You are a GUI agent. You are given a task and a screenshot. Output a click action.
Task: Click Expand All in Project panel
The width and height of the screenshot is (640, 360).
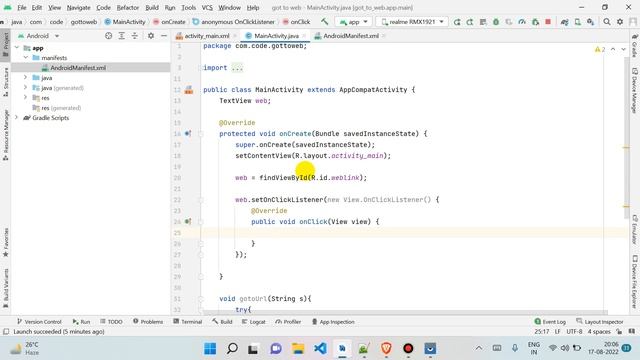pyautogui.click(x=122, y=36)
